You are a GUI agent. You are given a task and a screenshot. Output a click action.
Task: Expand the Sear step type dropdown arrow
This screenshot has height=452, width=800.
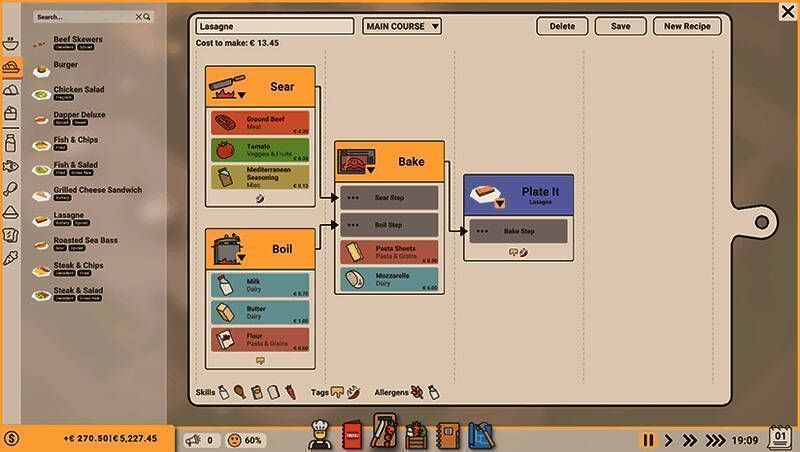[241, 95]
